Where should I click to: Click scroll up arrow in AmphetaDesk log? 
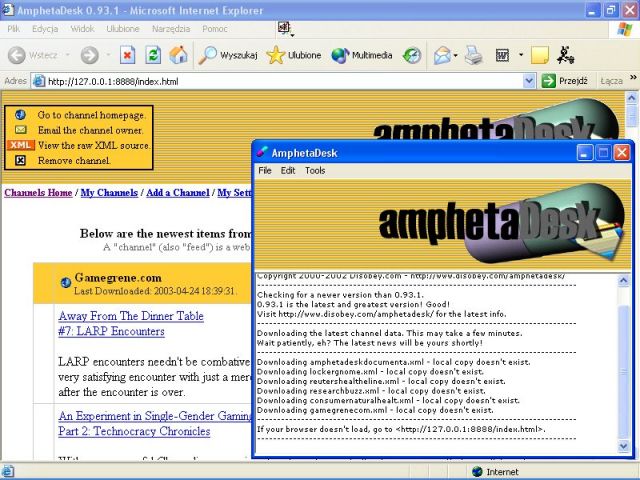coord(623,280)
